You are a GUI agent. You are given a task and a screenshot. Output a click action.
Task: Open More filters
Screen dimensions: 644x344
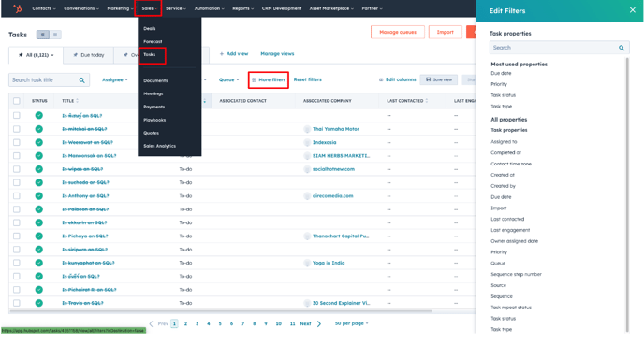(x=269, y=80)
